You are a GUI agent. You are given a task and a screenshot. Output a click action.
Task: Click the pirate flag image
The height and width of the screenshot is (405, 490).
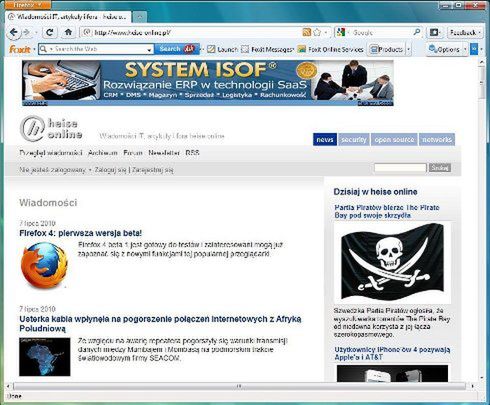click(392, 262)
